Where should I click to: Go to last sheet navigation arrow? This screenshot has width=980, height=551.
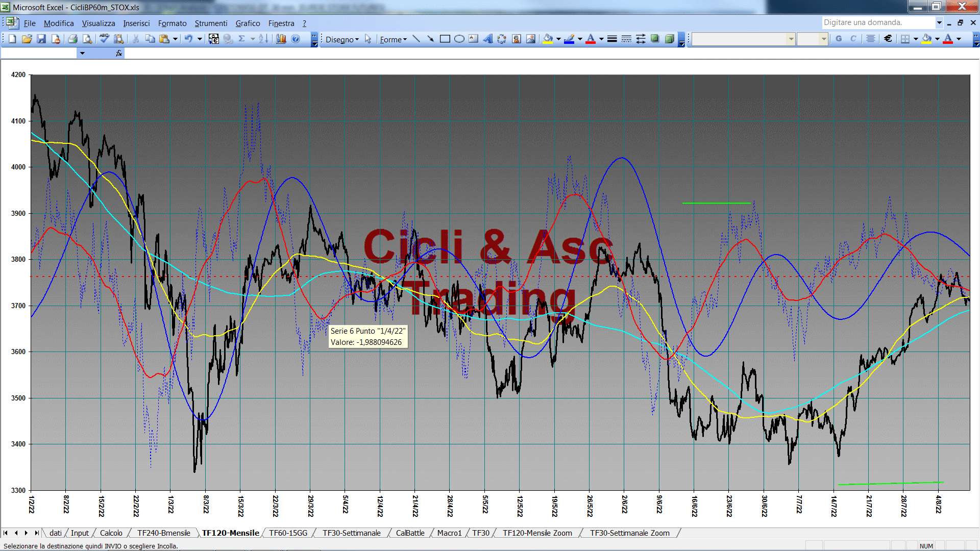coord(36,533)
